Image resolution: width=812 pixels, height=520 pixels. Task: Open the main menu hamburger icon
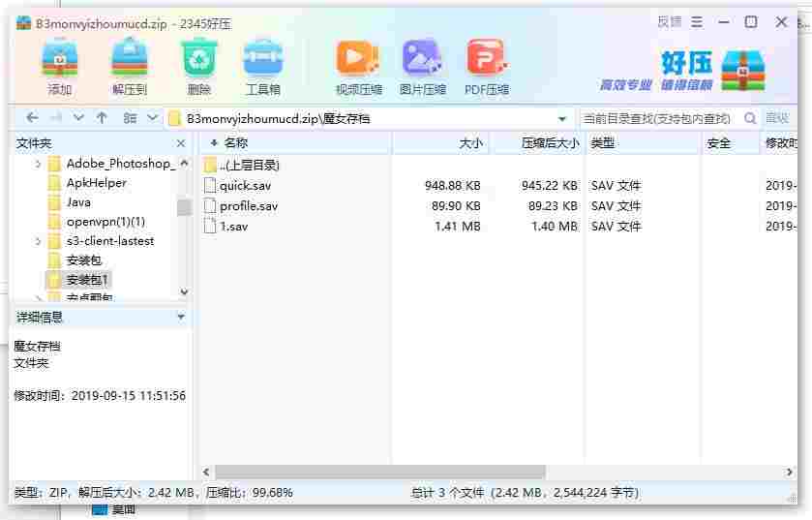[x=697, y=22]
